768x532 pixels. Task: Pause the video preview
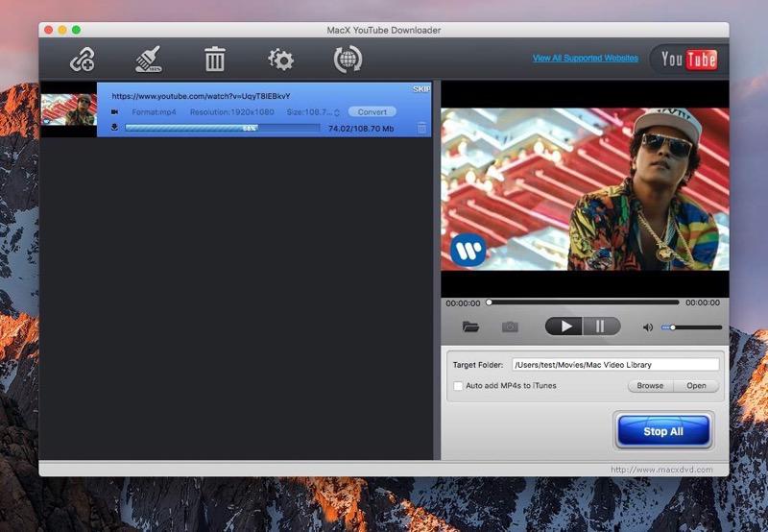point(602,326)
